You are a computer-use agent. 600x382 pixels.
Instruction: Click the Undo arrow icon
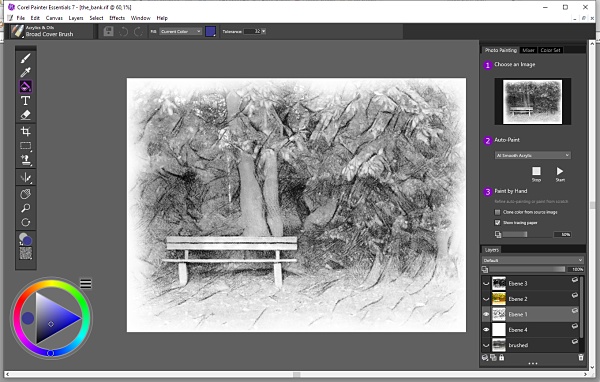124,31
